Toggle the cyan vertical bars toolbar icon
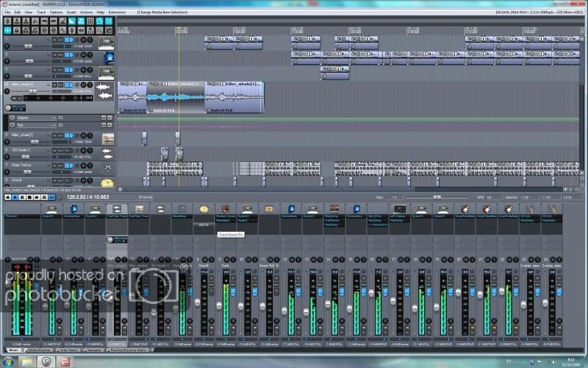The height and width of the screenshot is (368, 588). pyautogui.click(x=109, y=21)
